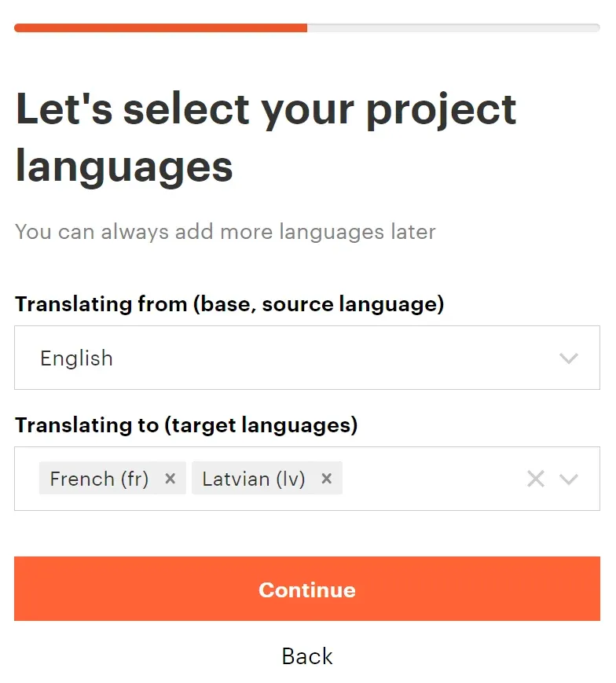
Task: Click the word "Continue" on the orange button
Action: [x=306, y=589]
